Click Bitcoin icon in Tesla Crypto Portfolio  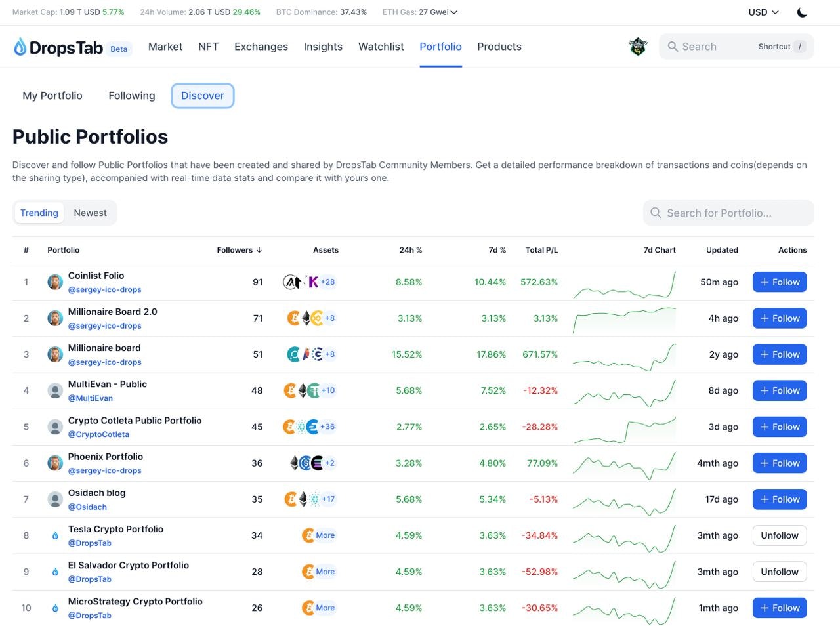click(x=308, y=535)
